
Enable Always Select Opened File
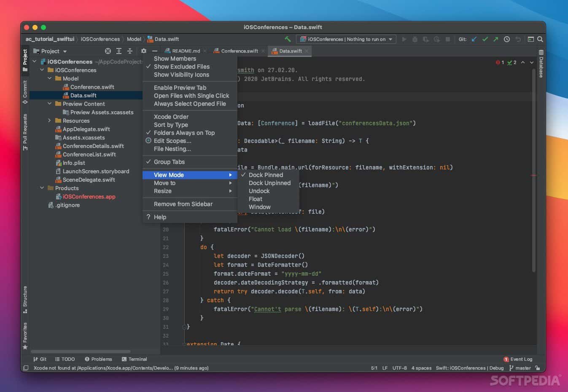[x=190, y=104]
